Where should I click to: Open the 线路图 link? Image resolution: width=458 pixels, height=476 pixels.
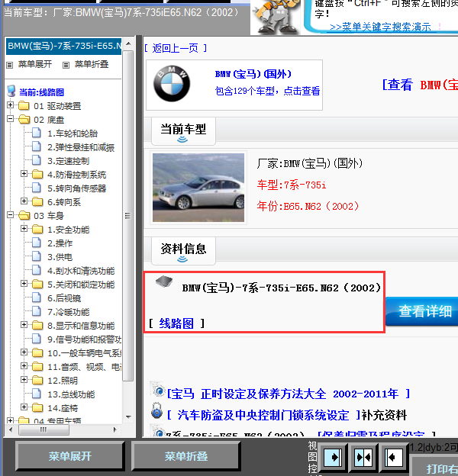point(176,323)
